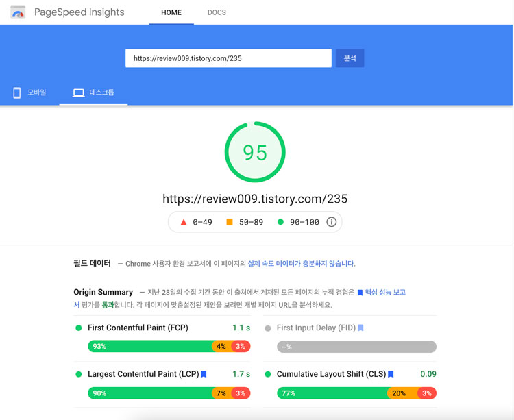514x420 pixels.
Task: Open the 핵심 성능 보고서 link
Action: pos(385,293)
